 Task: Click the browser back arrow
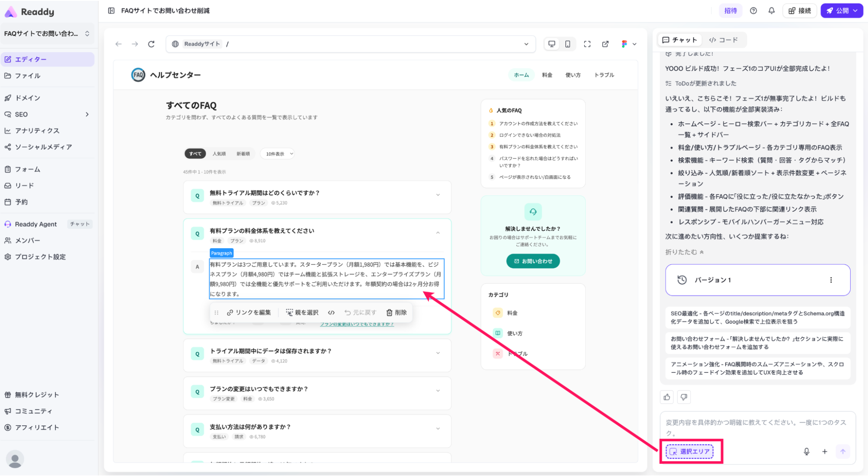[119, 44]
